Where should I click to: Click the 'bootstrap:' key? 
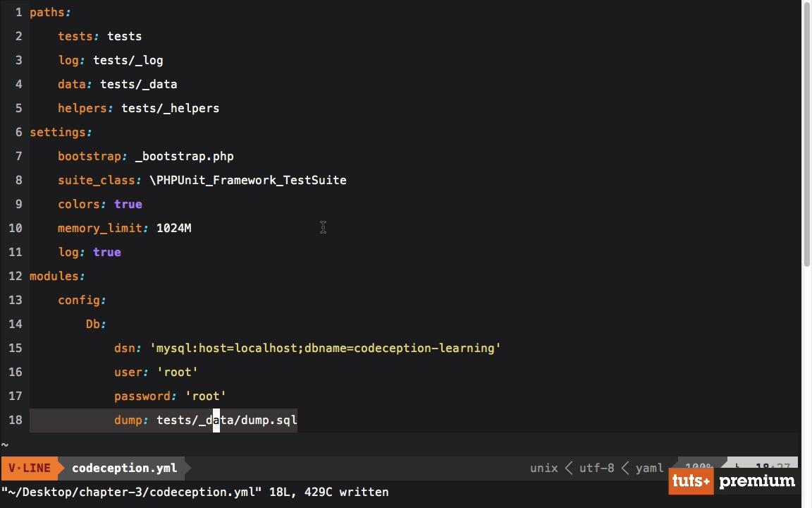pyautogui.click(x=93, y=156)
